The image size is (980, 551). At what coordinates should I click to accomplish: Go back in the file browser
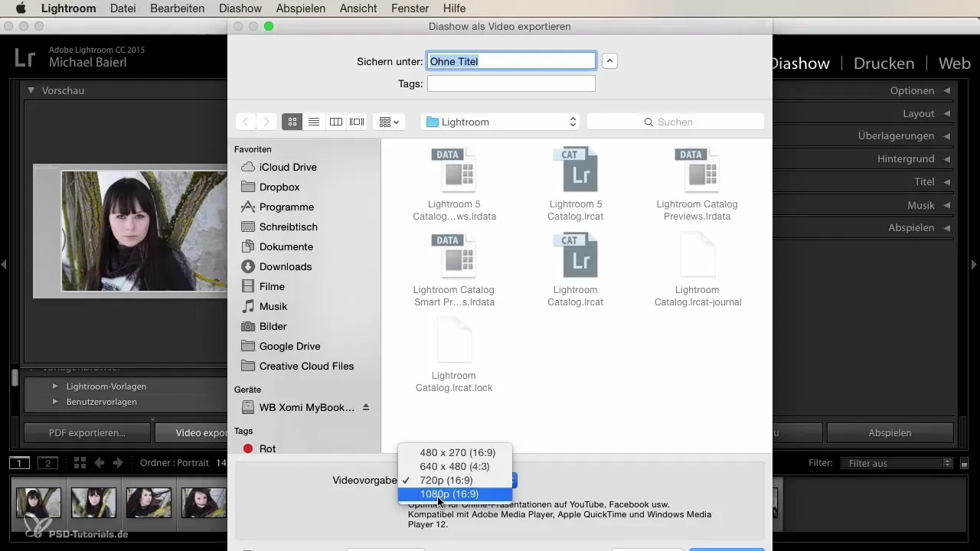tap(246, 122)
